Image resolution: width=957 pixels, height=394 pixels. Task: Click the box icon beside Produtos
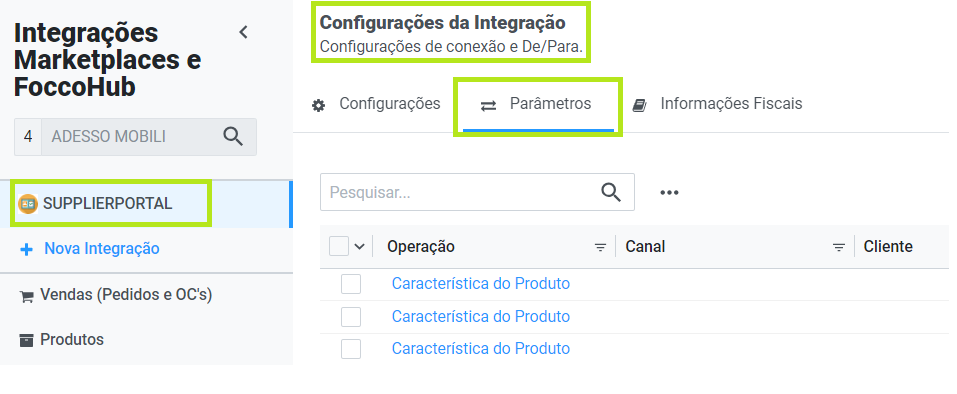tap(26, 340)
